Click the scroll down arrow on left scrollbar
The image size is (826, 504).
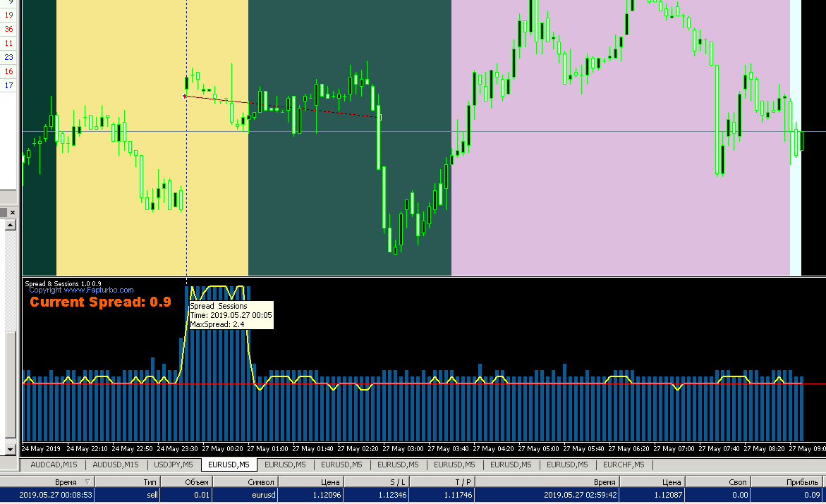11,450
